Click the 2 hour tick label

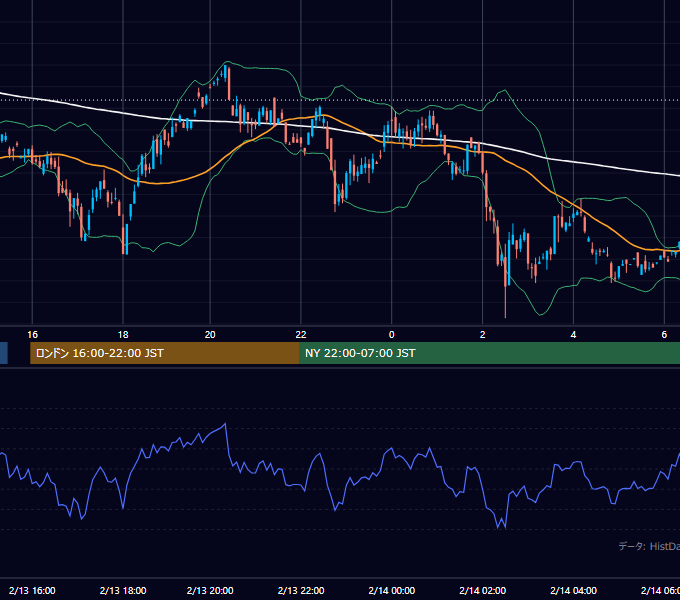tap(482, 335)
